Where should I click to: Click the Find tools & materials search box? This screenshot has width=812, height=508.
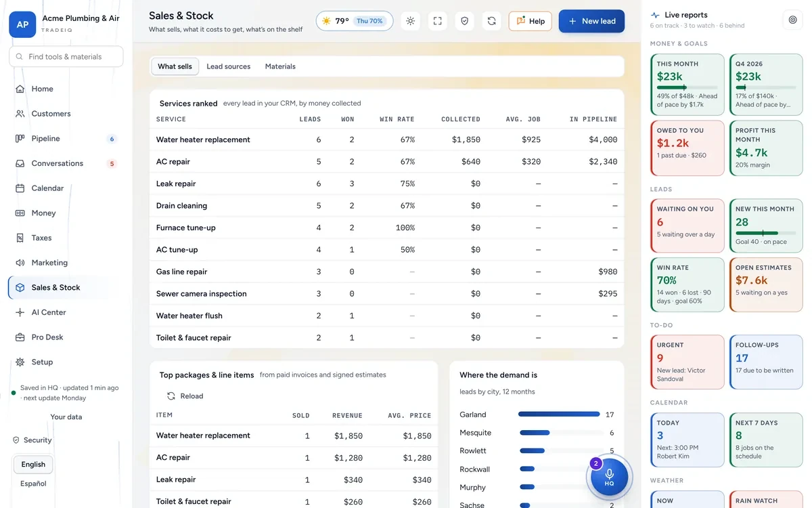[66, 57]
